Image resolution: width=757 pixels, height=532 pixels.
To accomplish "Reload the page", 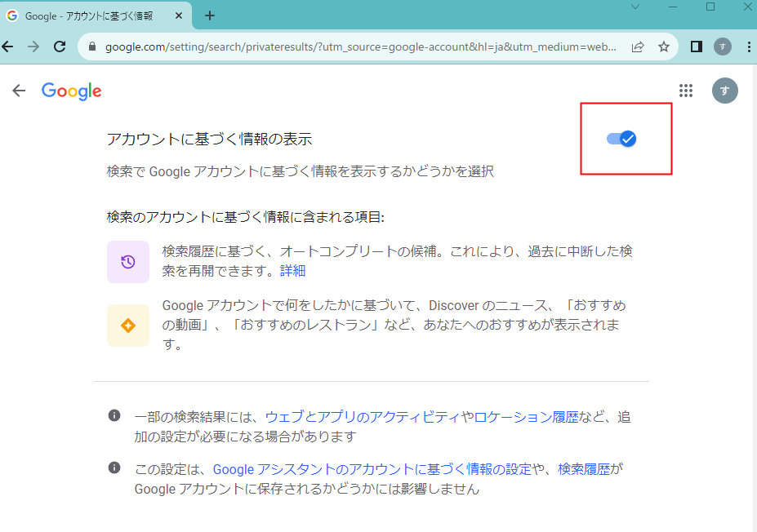I will [59, 47].
